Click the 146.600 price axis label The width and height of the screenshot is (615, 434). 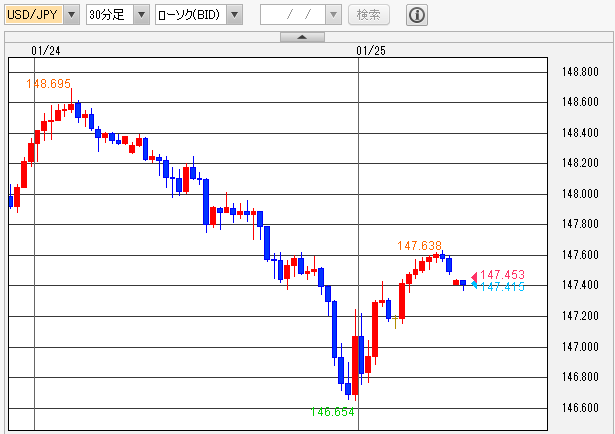(x=580, y=408)
